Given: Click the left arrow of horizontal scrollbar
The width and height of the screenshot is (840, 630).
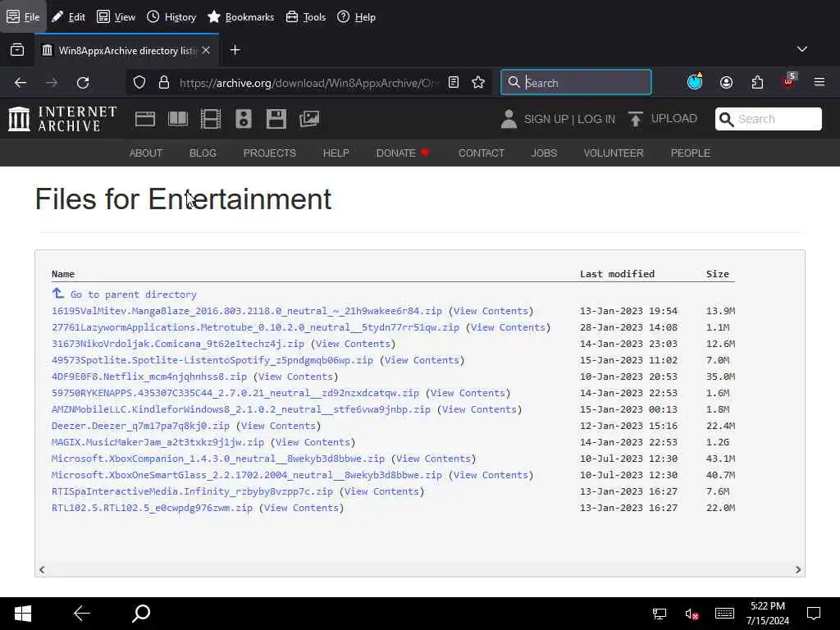Looking at the screenshot, I should 42,570.
